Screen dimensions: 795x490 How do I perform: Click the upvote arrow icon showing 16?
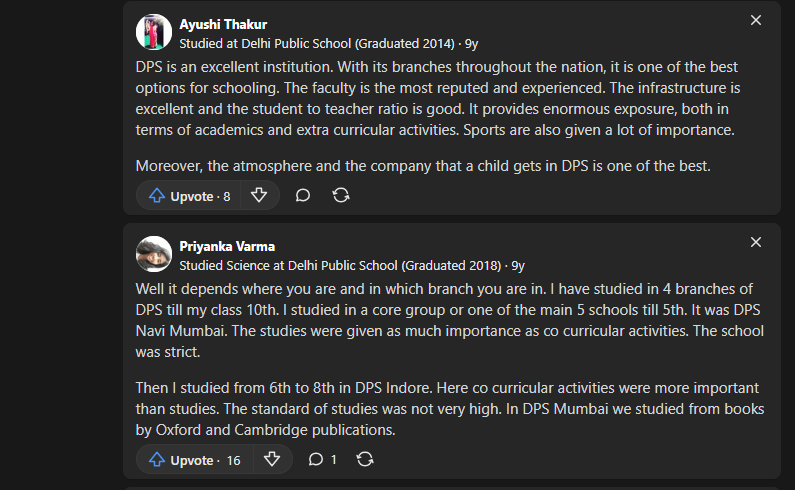point(157,460)
